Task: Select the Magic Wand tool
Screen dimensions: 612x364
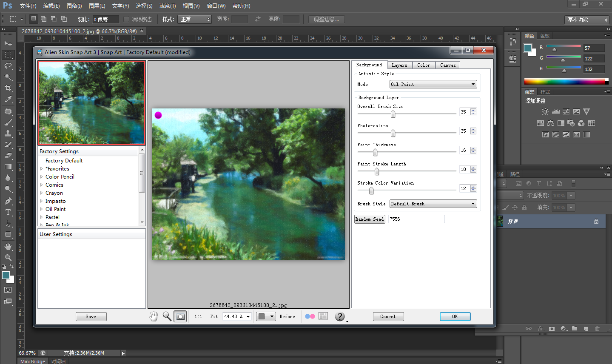Action: click(x=8, y=77)
